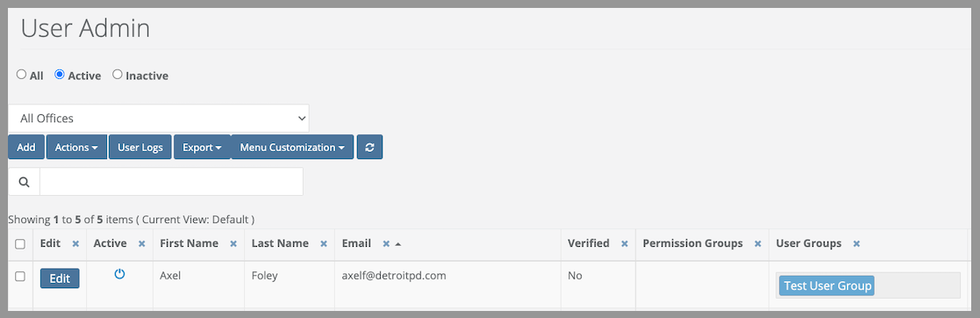Select the All radio button
This screenshot has width=980, height=318.
pos(21,75)
